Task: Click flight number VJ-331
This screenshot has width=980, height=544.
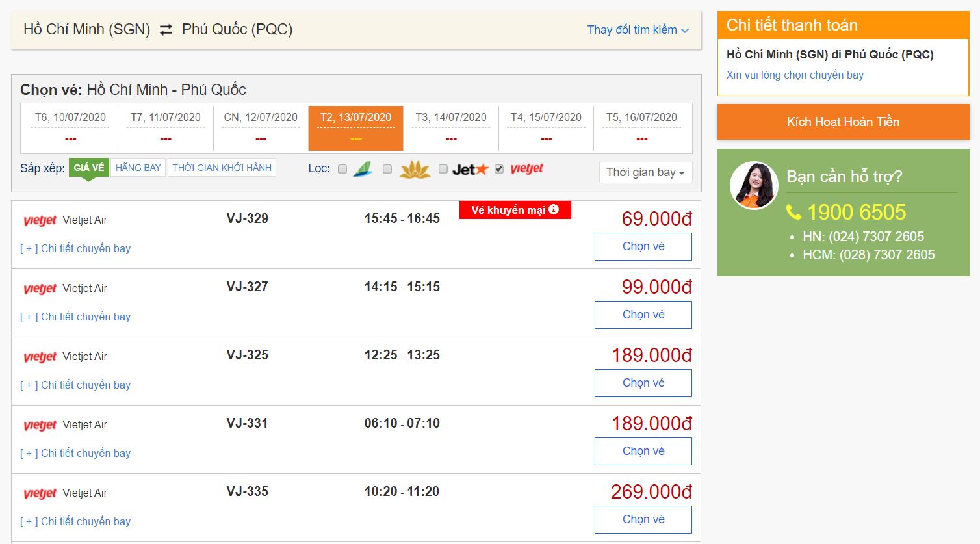Action: point(247,423)
